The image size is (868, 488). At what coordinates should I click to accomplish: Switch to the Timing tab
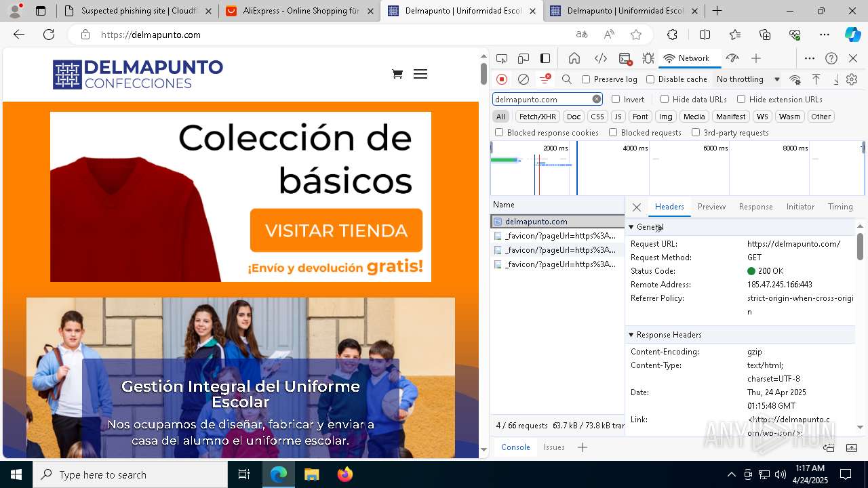[x=840, y=207]
